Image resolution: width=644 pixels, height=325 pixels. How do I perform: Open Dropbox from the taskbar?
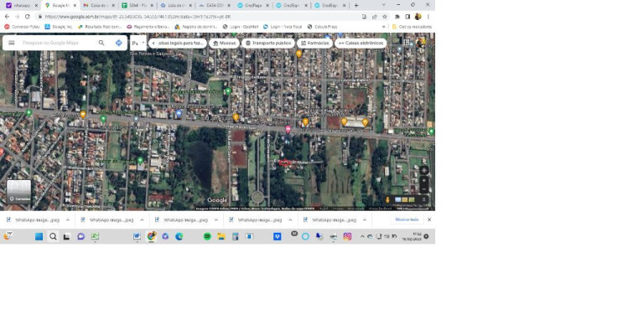278,236
